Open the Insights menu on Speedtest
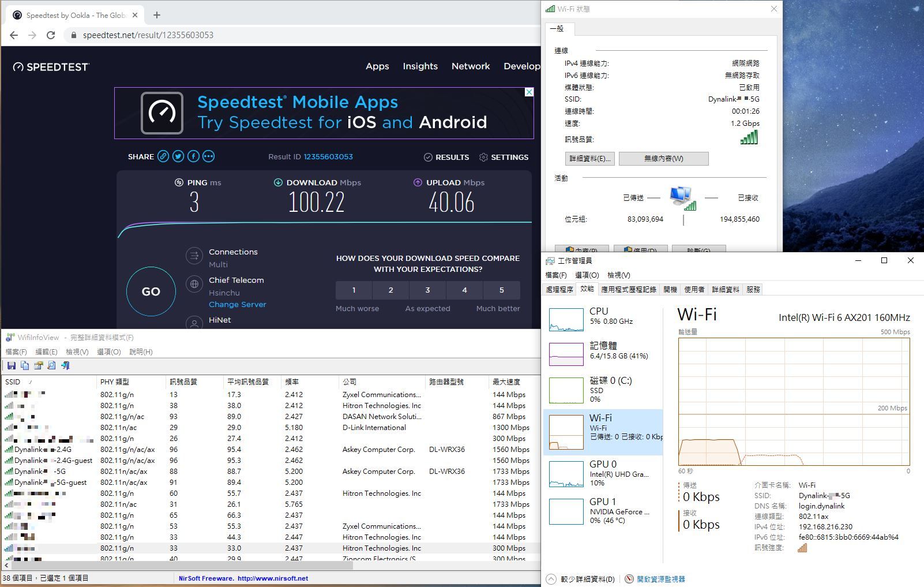 click(x=420, y=66)
